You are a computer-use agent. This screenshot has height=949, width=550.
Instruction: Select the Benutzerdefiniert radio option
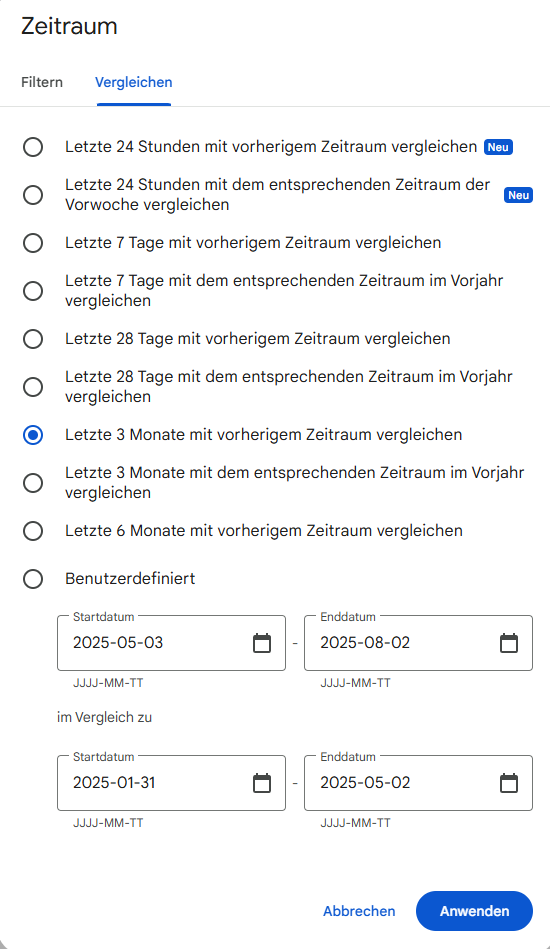pyautogui.click(x=33, y=579)
